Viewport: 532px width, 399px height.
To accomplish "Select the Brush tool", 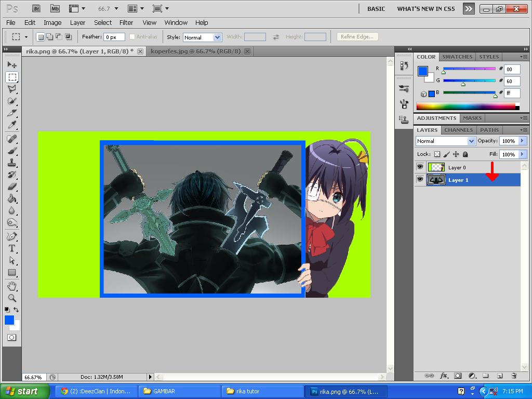I will click(12, 150).
